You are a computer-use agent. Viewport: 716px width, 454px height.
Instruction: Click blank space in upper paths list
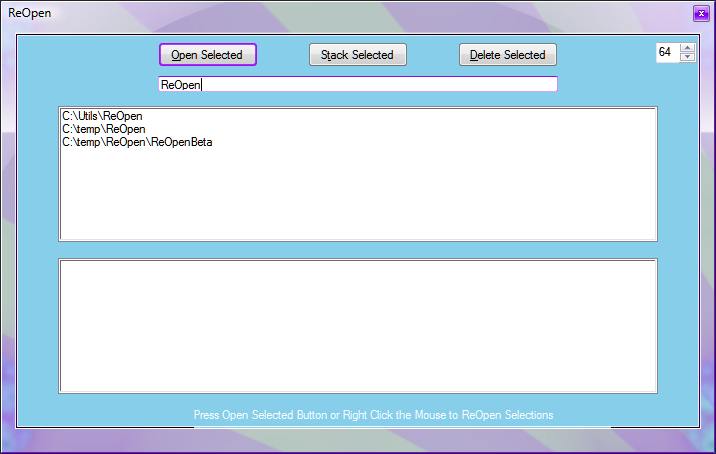tap(357, 200)
